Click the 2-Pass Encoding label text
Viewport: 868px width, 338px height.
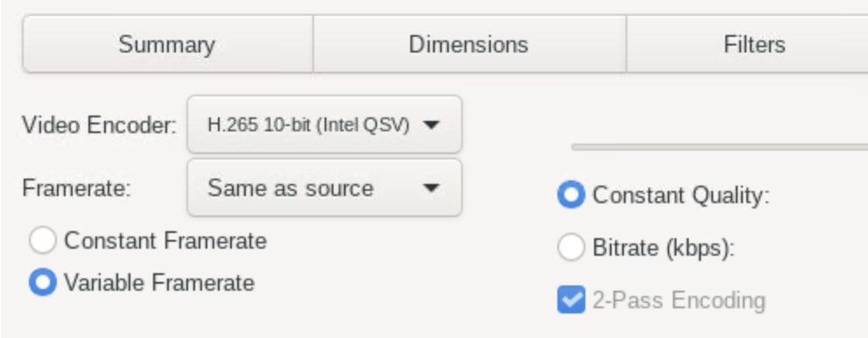[679, 300]
